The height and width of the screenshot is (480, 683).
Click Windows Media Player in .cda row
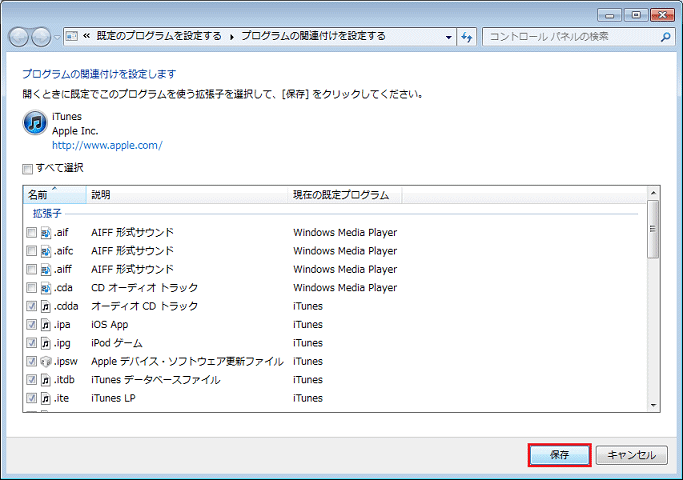(345, 288)
